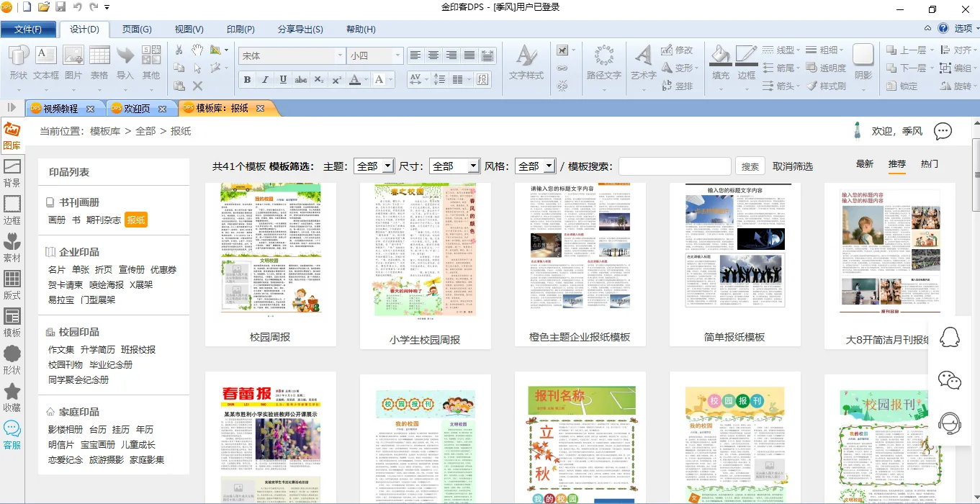This screenshot has width=980, height=504.
Task: Open the QQ contact floating icon
Action: (x=950, y=338)
